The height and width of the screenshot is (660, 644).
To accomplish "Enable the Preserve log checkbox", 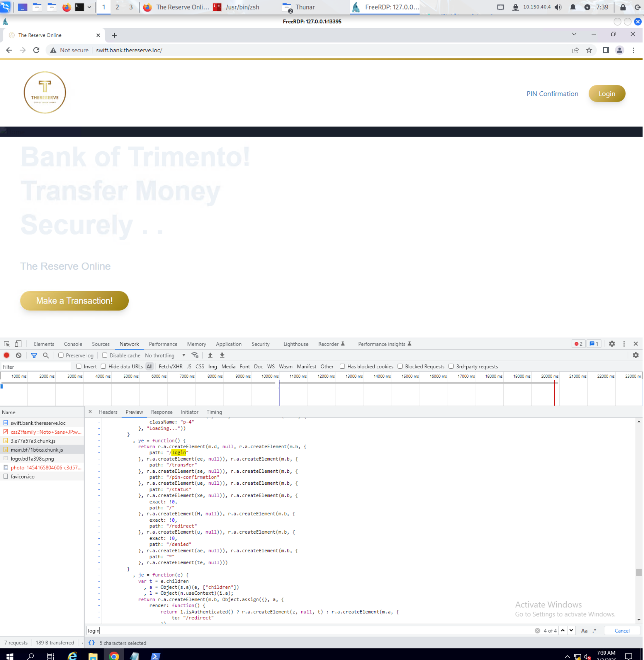I will (x=61, y=355).
